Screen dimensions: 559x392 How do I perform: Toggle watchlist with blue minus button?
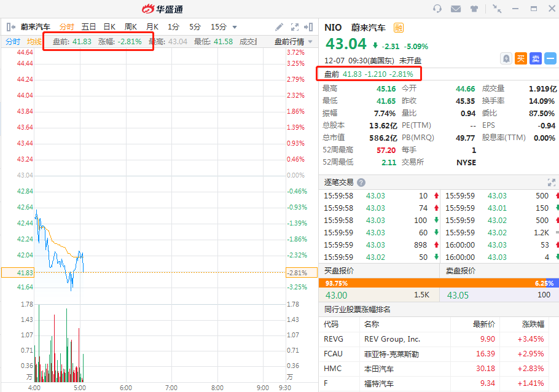[550, 58]
